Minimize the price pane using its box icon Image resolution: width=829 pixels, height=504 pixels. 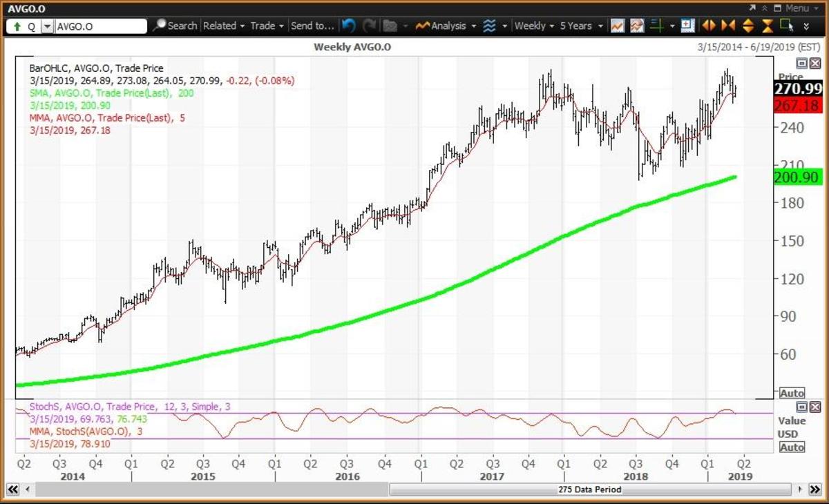click(801, 63)
